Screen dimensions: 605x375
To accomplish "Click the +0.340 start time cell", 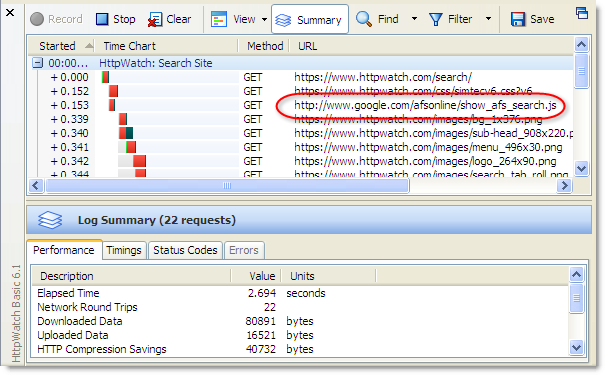I will [x=69, y=133].
